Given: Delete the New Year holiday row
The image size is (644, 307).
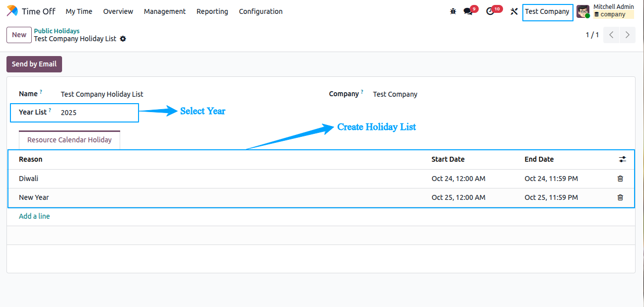Looking at the screenshot, I should tap(620, 197).
